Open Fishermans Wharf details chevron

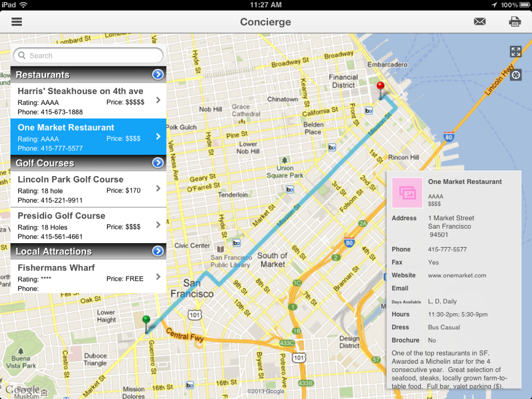[158, 277]
